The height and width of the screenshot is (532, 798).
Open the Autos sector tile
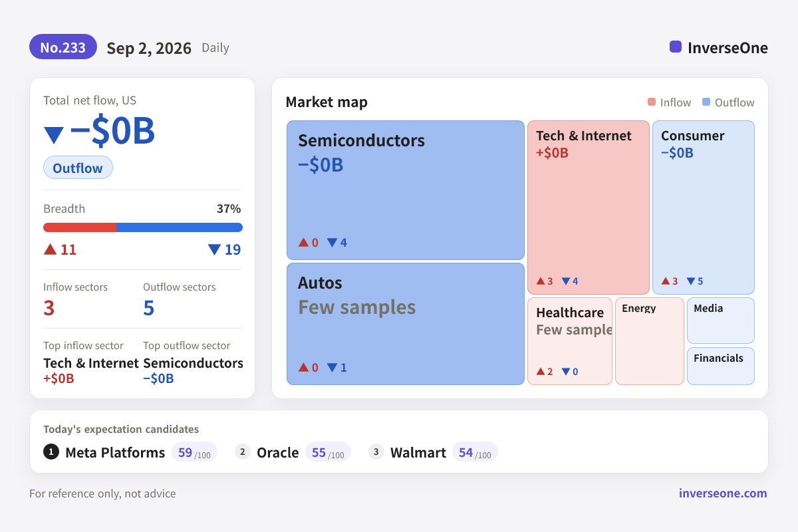coord(406,324)
